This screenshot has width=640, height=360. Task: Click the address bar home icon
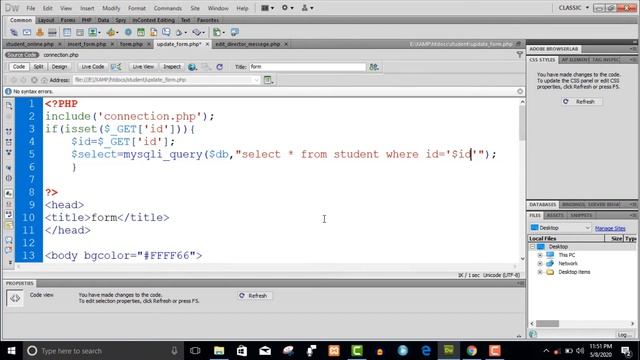[x=44, y=80]
